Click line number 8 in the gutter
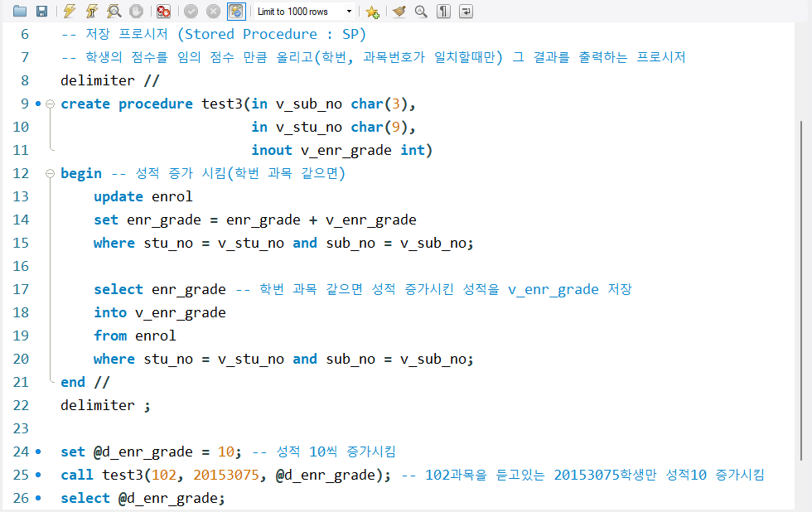The height and width of the screenshot is (512, 812). tap(25, 80)
